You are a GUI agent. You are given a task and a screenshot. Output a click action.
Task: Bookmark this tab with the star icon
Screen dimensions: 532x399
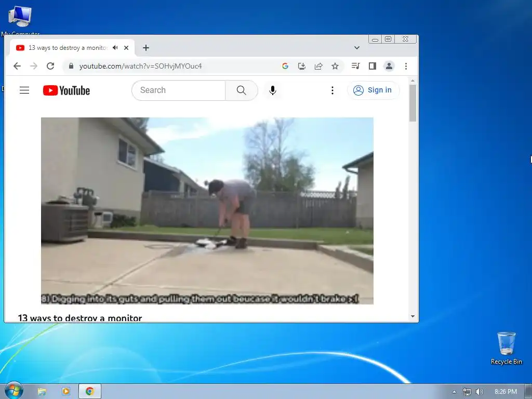click(x=335, y=66)
